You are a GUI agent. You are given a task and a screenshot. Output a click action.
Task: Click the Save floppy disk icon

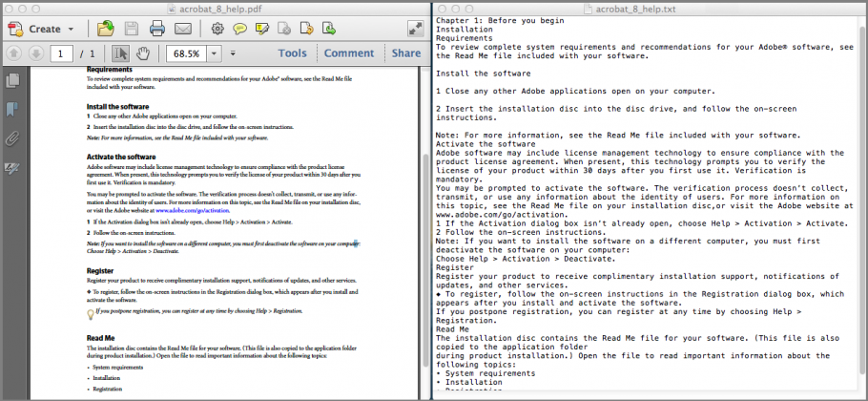[132, 29]
